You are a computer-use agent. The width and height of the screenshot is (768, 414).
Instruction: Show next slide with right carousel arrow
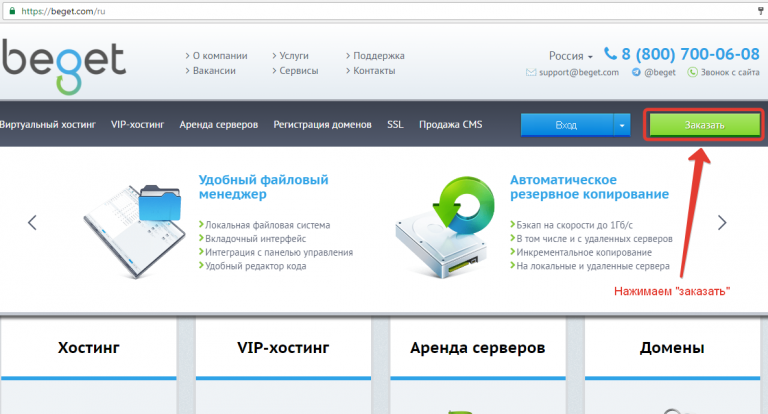pyautogui.click(x=722, y=223)
